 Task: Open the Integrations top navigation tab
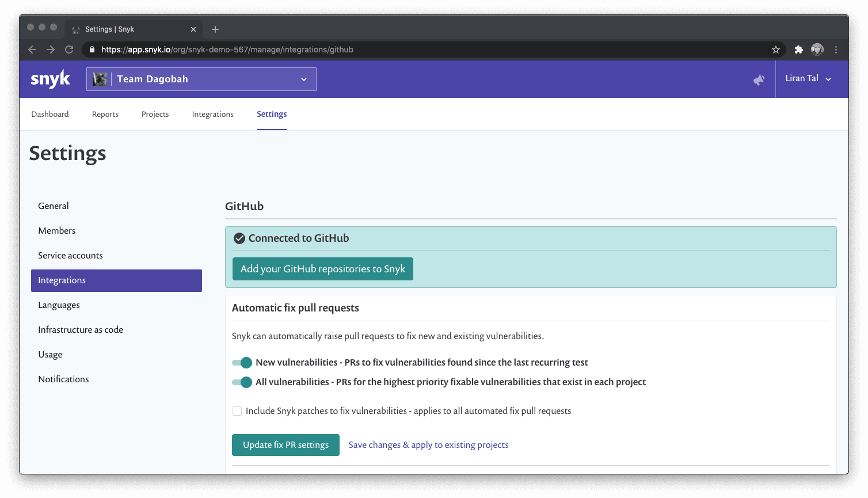(x=213, y=115)
